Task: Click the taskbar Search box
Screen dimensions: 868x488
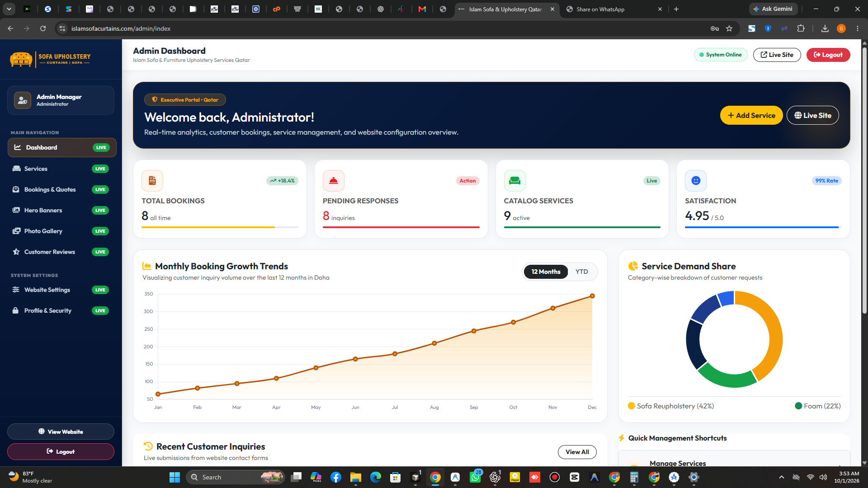Action: tap(236, 477)
